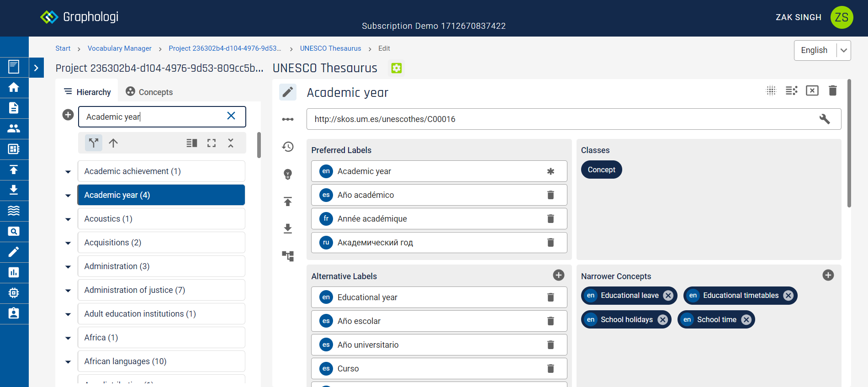Remove School holidays narrower concept
Image resolution: width=868 pixels, height=387 pixels.
coord(662,320)
